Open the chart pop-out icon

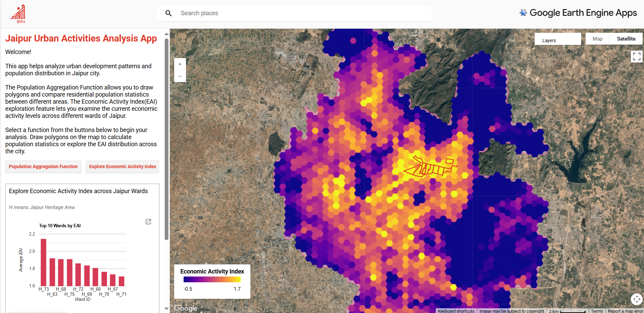(148, 221)
